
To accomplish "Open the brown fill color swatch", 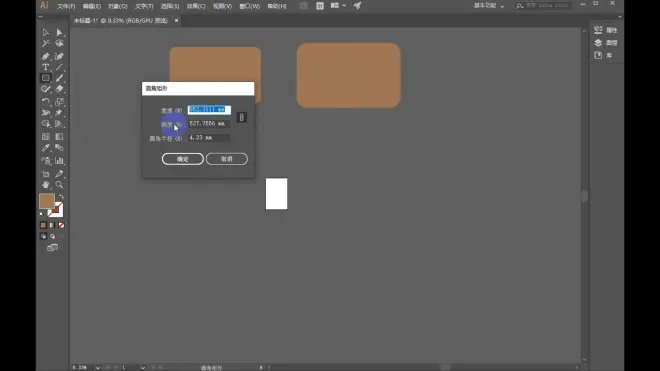I will (x=47, y=201).
